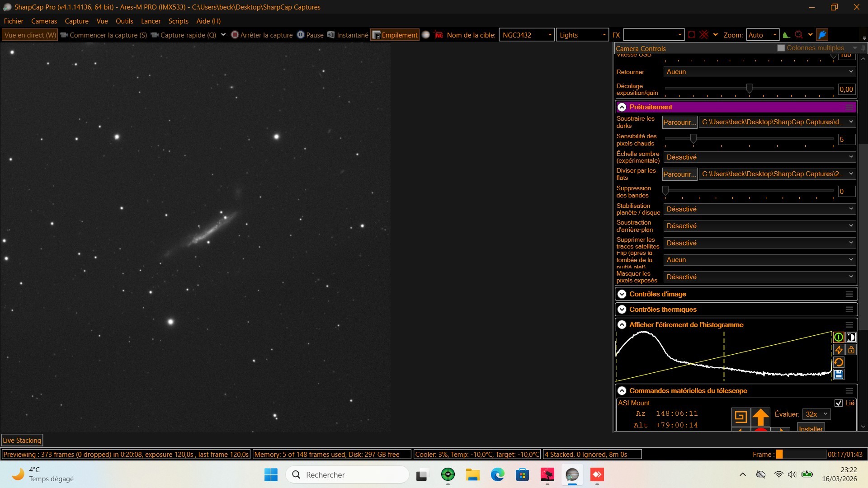Click the Suppression des bandes value field

click(x=846, y=192)
